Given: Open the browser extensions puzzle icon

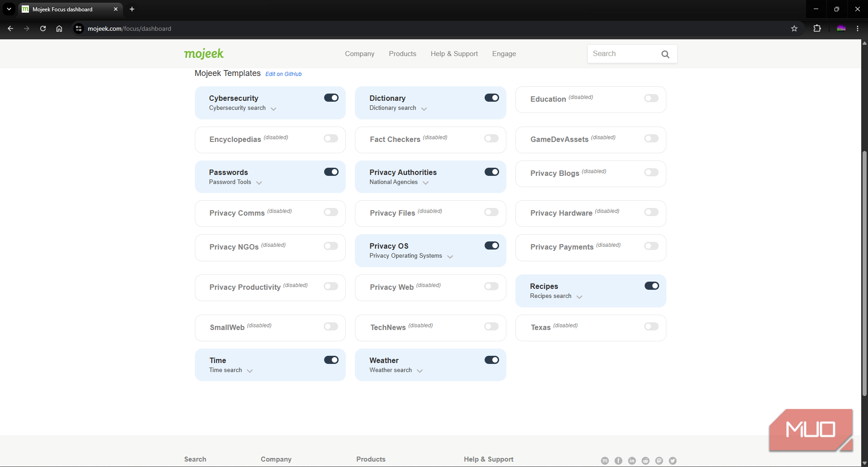Looking at the screenshot, I should coord(817,28).
